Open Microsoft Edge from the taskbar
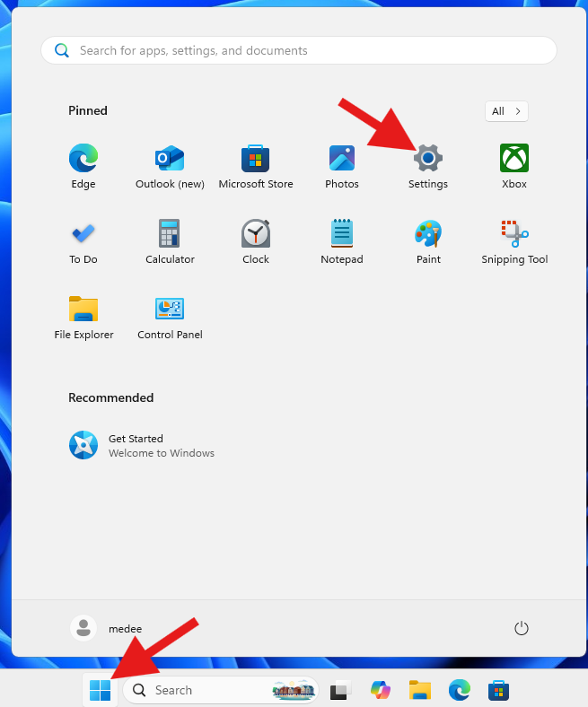Image resolution: width=588 pixels, height=707 pixels. tap(460, 690)
